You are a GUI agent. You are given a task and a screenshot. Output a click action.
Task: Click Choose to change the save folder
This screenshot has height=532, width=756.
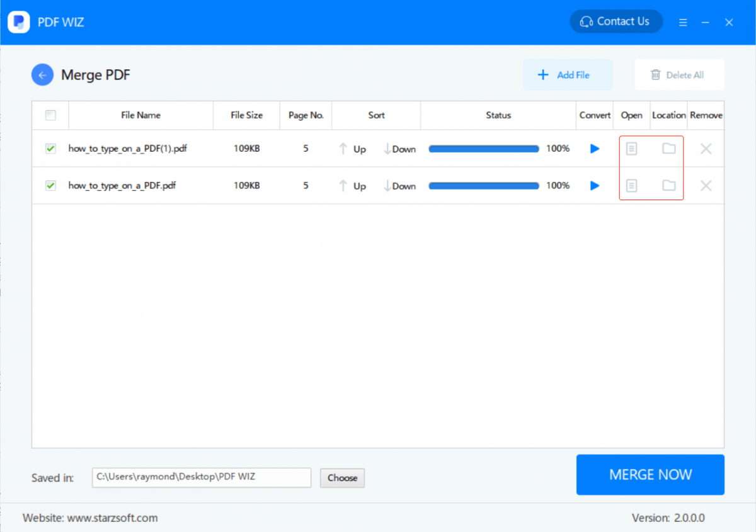pos(342,478)
